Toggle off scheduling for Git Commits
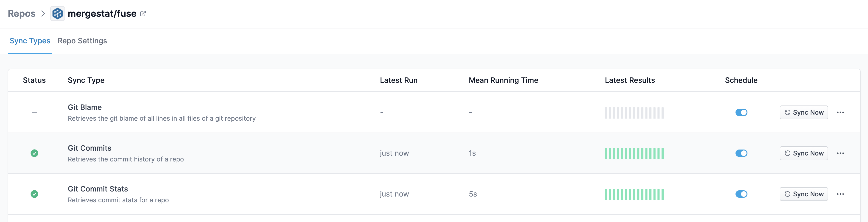Viewport: 868px width, 222px height. click(742, 153)
